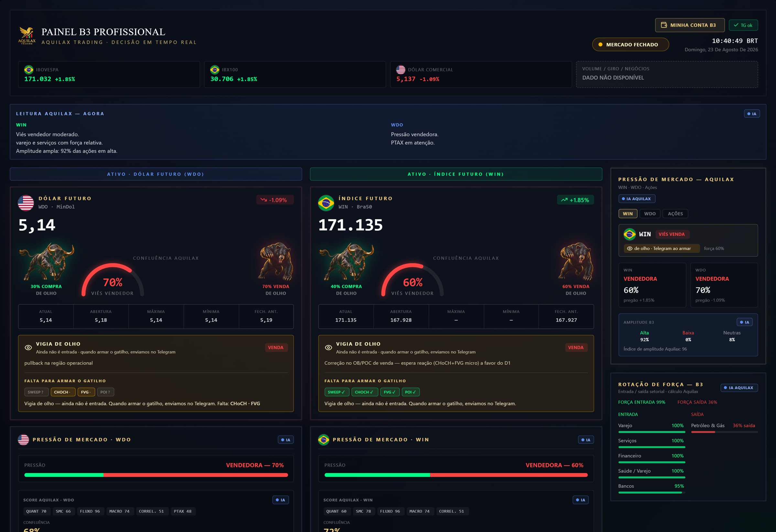
Task: Click the Mercado Fechado status pill
Action: click(x=630, y=44)
